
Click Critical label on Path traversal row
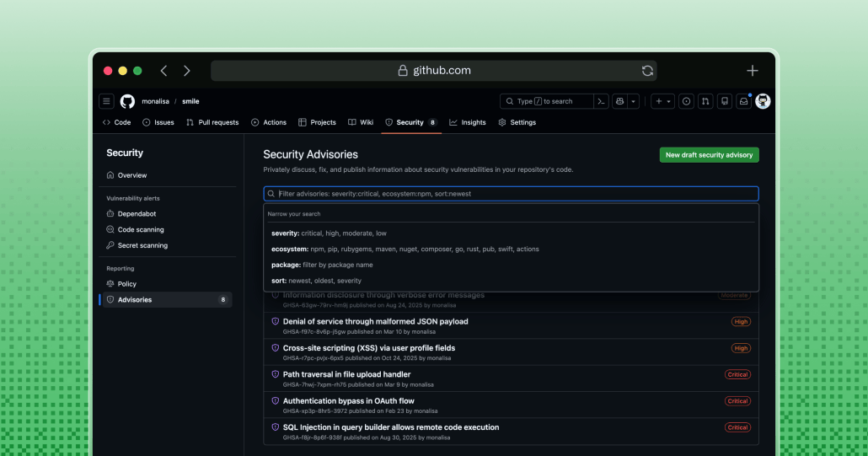pos(737,374)
